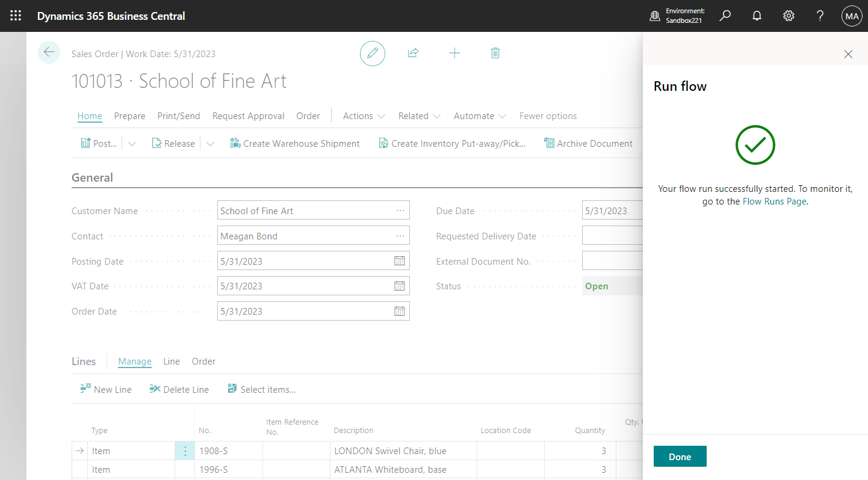Open settings with the gear icon
Image resolution: width=868 pixels, height=480 pixels.
click(789, 16)
